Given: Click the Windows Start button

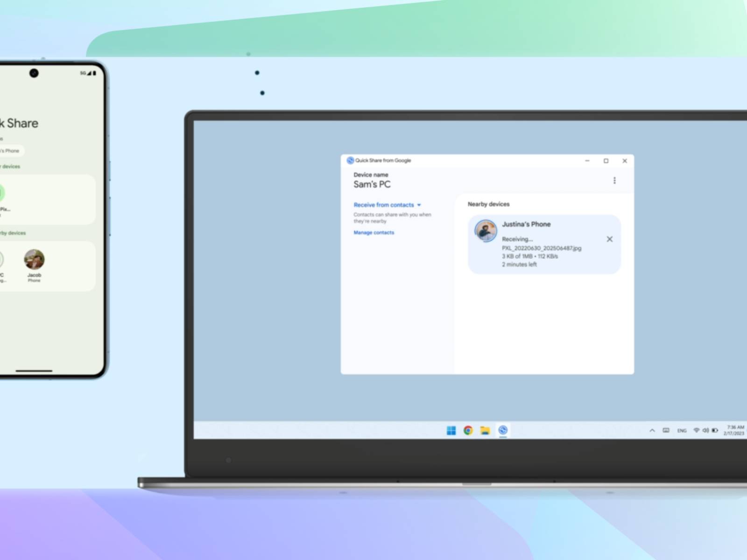Looking at the screenshot, I should (451, 430).
